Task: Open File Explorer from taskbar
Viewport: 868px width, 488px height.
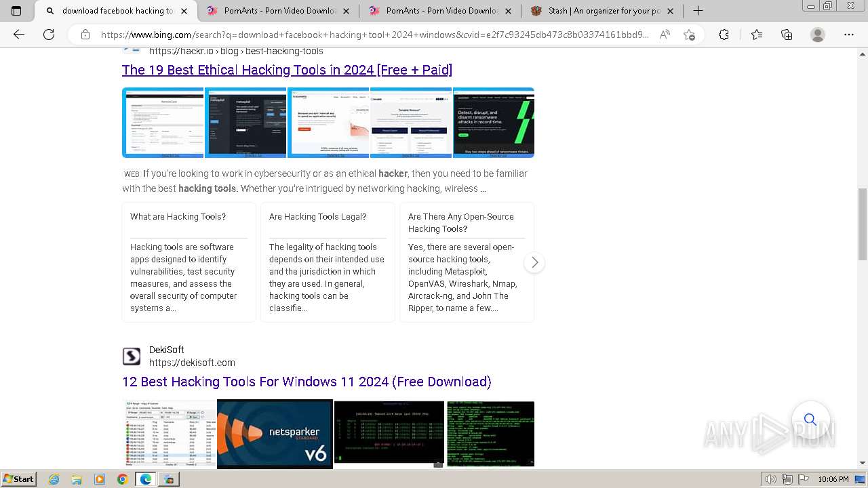Action: coord(77,479)
